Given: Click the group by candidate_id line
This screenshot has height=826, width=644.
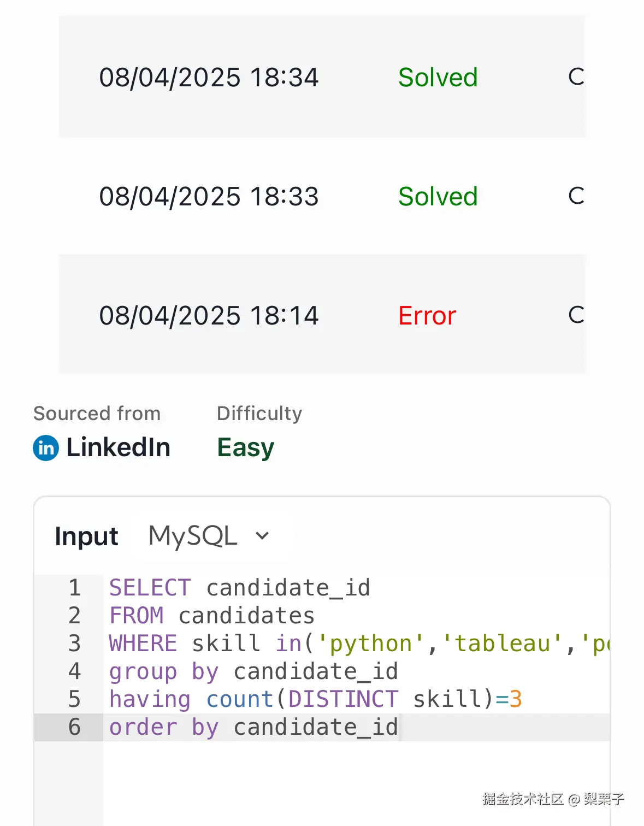Looking at the screenshot, I should (253, 671).
